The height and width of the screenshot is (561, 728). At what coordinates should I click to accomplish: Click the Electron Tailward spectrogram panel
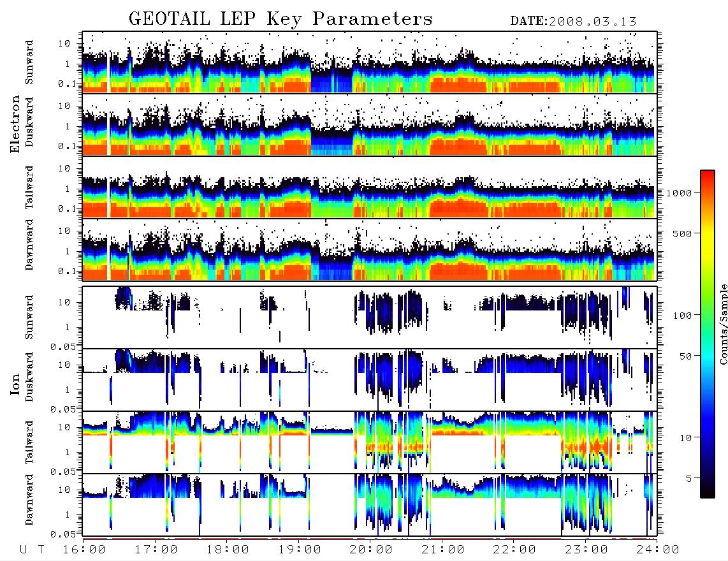(370, 187)
